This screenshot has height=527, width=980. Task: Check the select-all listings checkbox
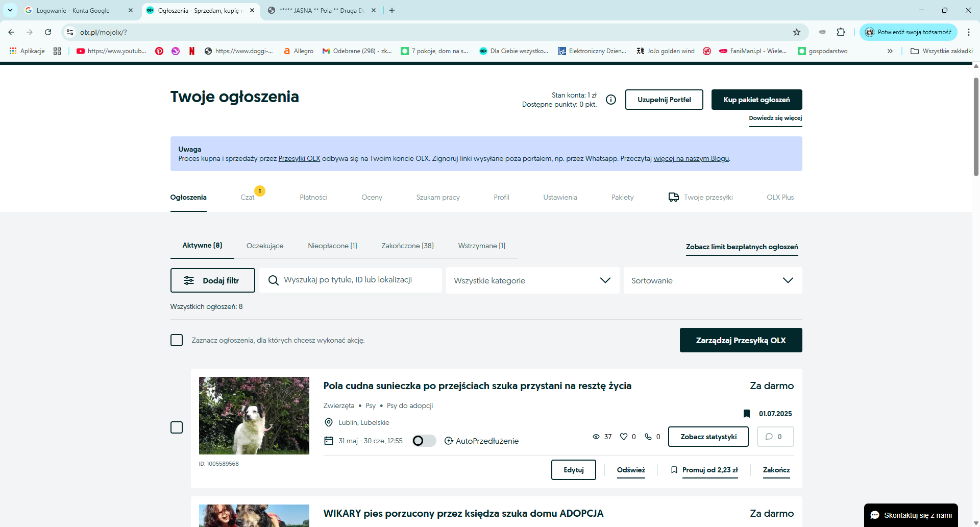click(177, 340)
